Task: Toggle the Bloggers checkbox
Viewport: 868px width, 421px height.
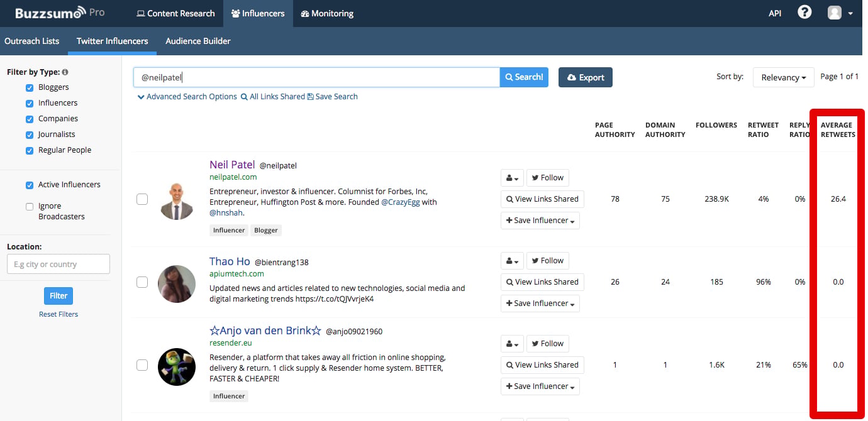Action: pyautogui.click(x=30, y=88)
